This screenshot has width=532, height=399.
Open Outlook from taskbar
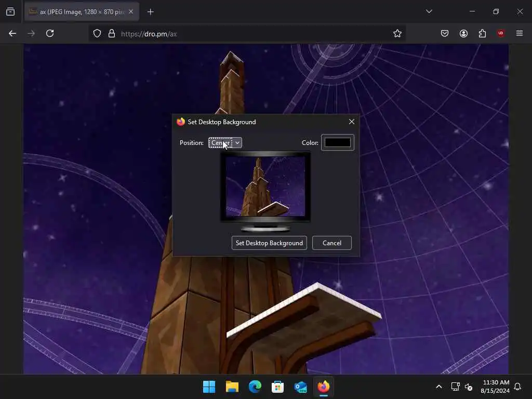(301, 387)
